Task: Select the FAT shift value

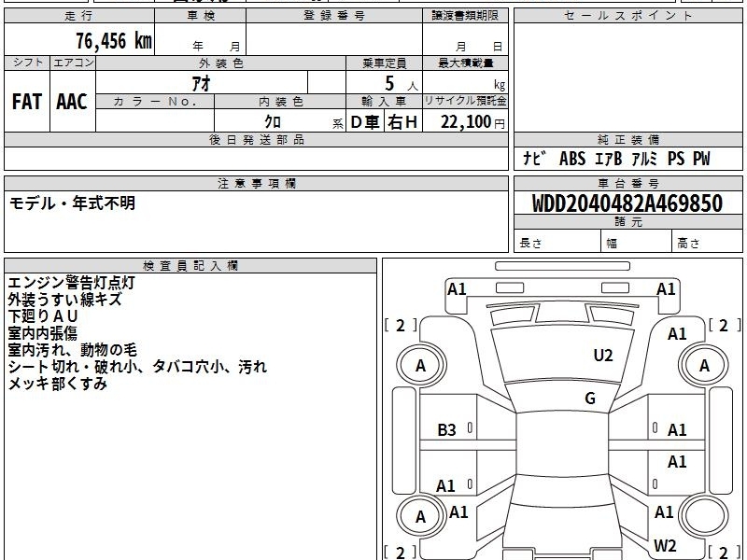Action: pyautogui.click(x=27, y=102)
